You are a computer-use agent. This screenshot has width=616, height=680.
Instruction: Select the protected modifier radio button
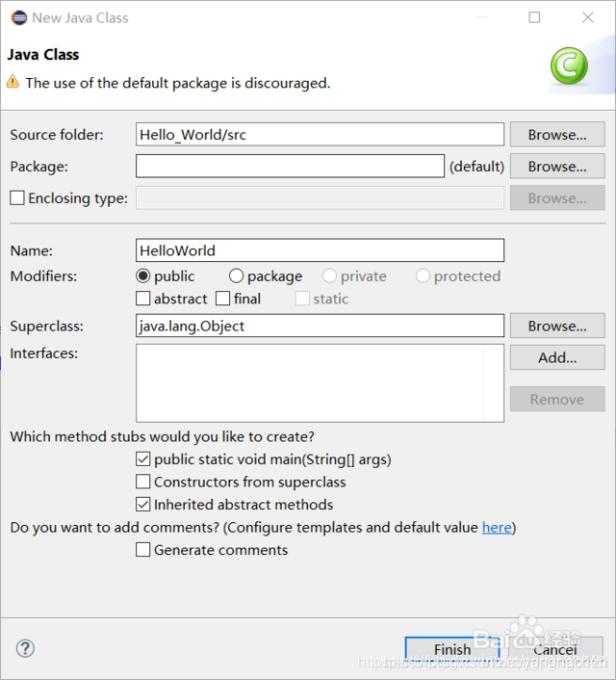click(423, 275)
